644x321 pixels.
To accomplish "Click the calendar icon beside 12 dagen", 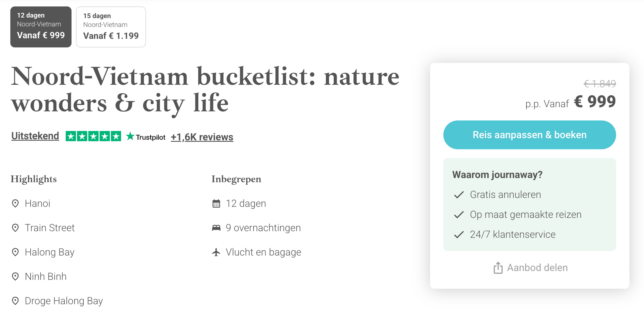I will click(217, 203).
